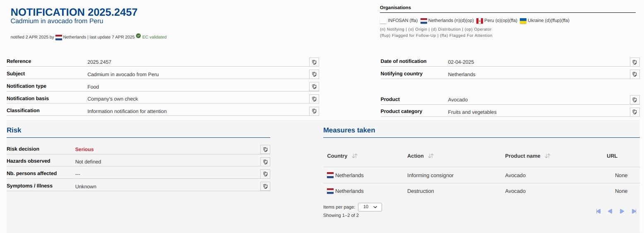
Task: Copy the Notifying country value
Action: [634, 74]
